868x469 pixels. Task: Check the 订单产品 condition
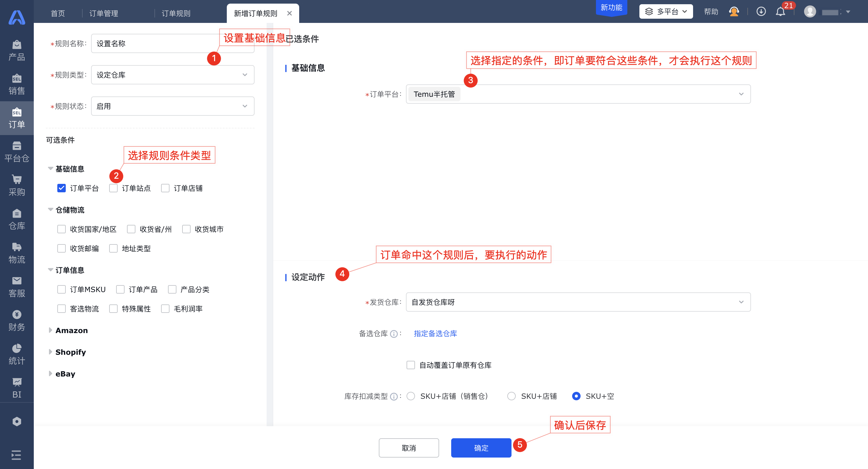(120, 290)
